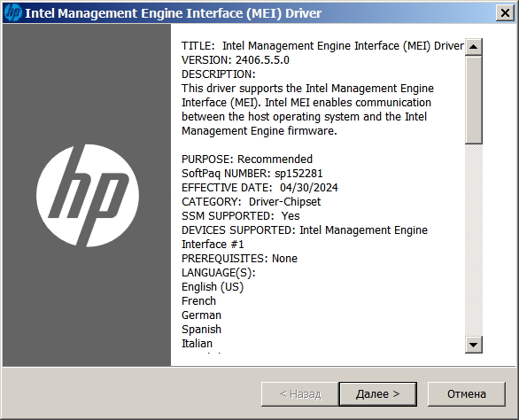The height and width of the screenshot is (420, 519).
Task: Click the vertical scrollbar thumb
Action: click(473, 100)
